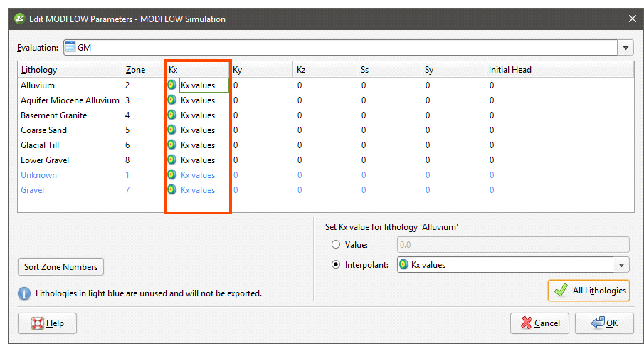Click the Cancel button

click(x=539, y=323)
